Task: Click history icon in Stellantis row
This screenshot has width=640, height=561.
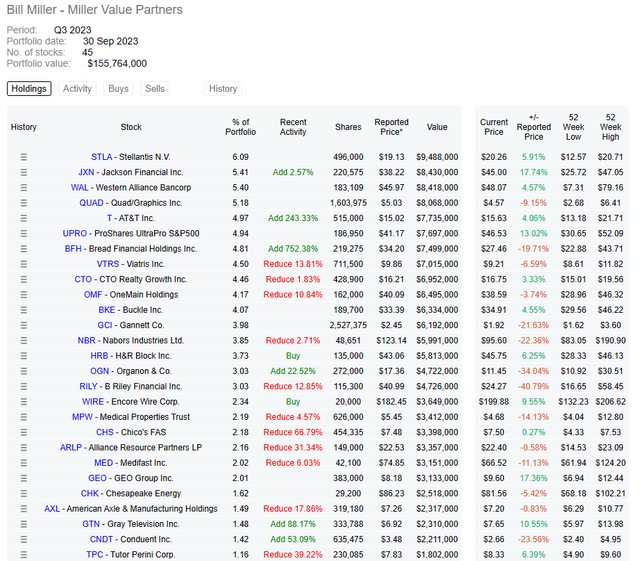Action: click(x=24, y=157)
